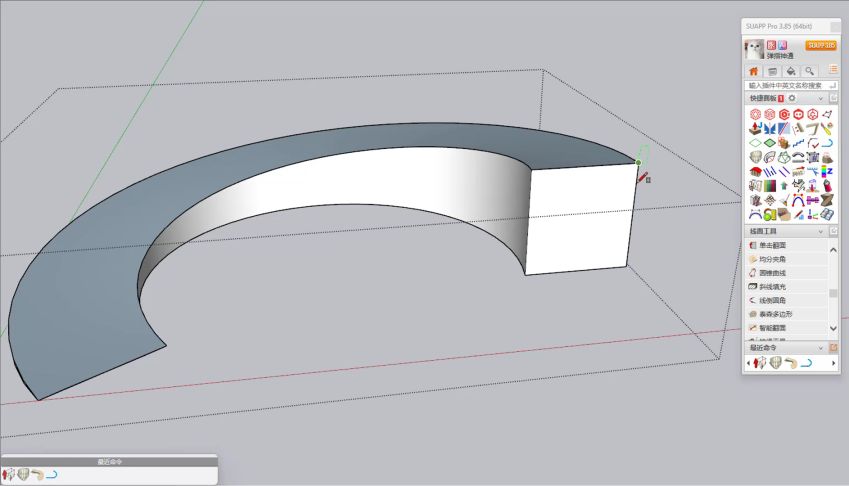This screenshot has width=849, height=486.
Task: Select the blue zigzag line icon
Action: (x=798, y=143)
